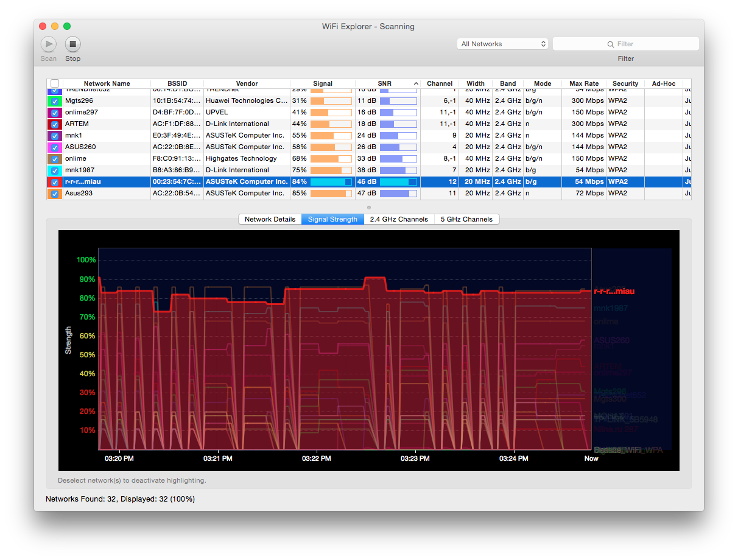Sort by Mode column header

tap(543, 83)
